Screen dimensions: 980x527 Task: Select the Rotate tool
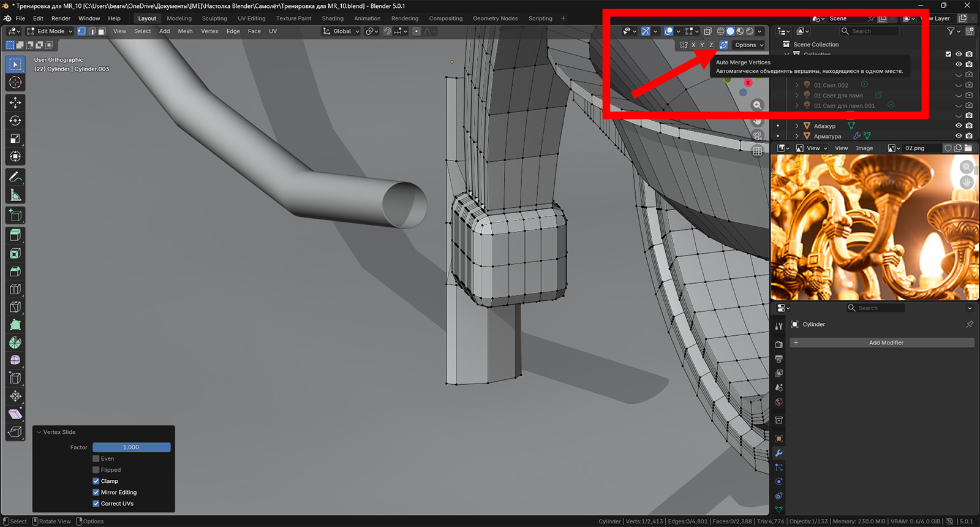click(15, 121)
